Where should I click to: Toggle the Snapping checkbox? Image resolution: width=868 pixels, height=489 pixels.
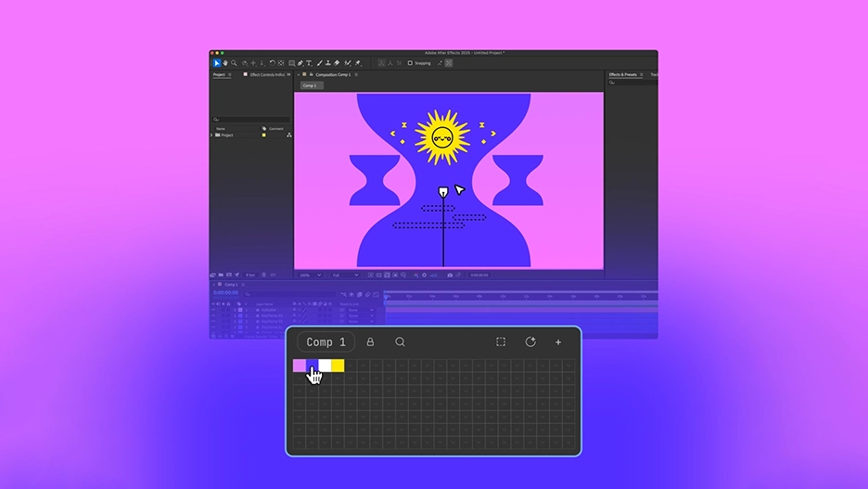pos(410,63)
